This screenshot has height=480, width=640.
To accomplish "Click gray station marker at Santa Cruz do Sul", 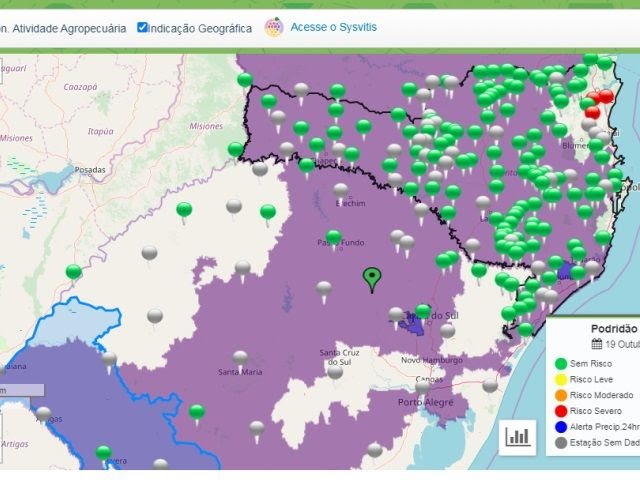I will [x=335, y=370].
